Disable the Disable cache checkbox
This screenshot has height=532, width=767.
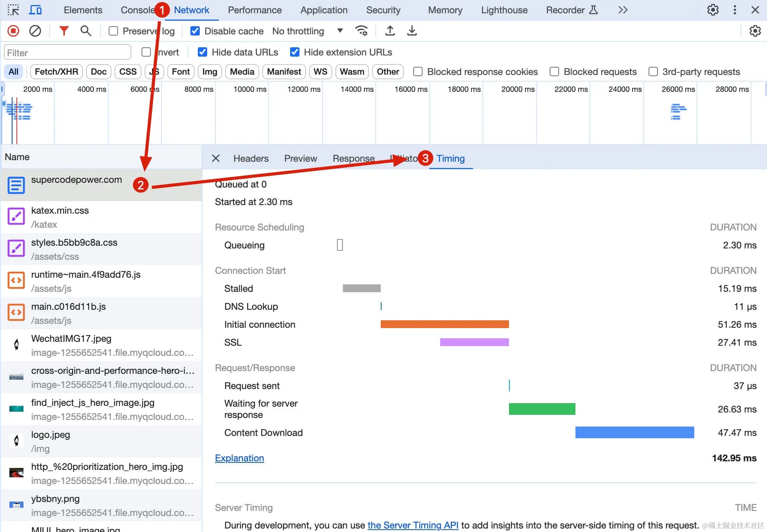pos(195,31)
